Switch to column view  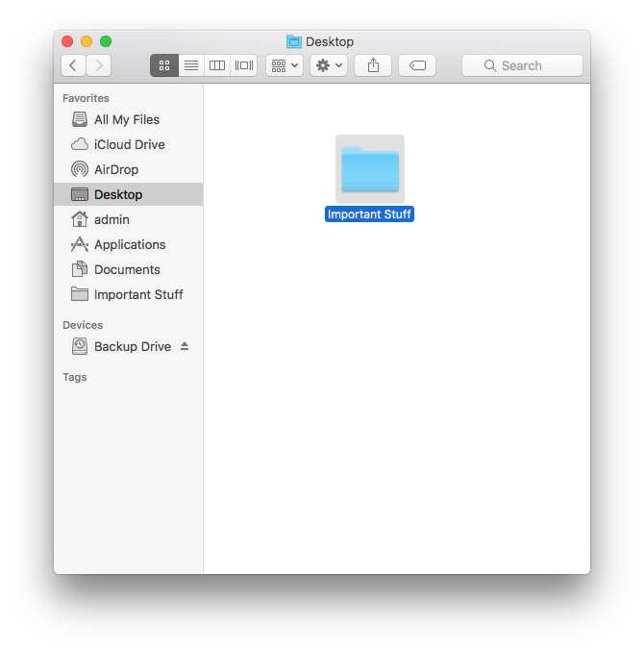click(217, 65)
